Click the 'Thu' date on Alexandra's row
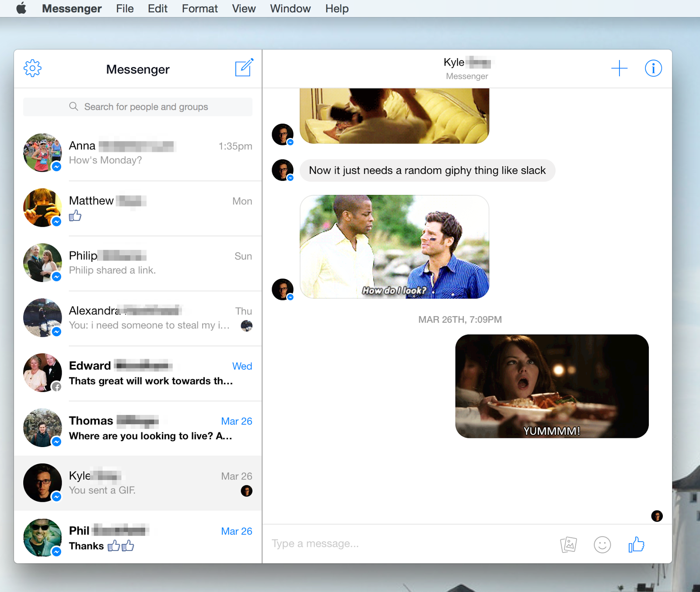Image resolution: width=700 pixels, height=592 pixels. click(244, 311)
